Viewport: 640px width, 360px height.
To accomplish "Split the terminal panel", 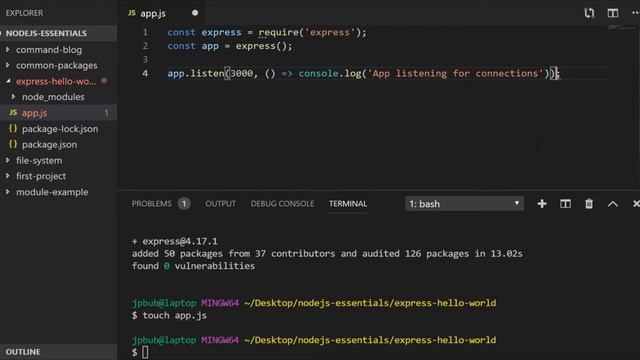I will click(x=565, y=204).
